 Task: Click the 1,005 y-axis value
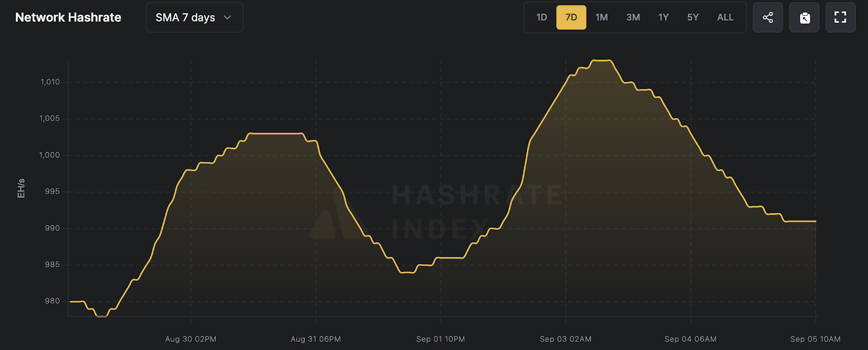click(x=50, y=118)
